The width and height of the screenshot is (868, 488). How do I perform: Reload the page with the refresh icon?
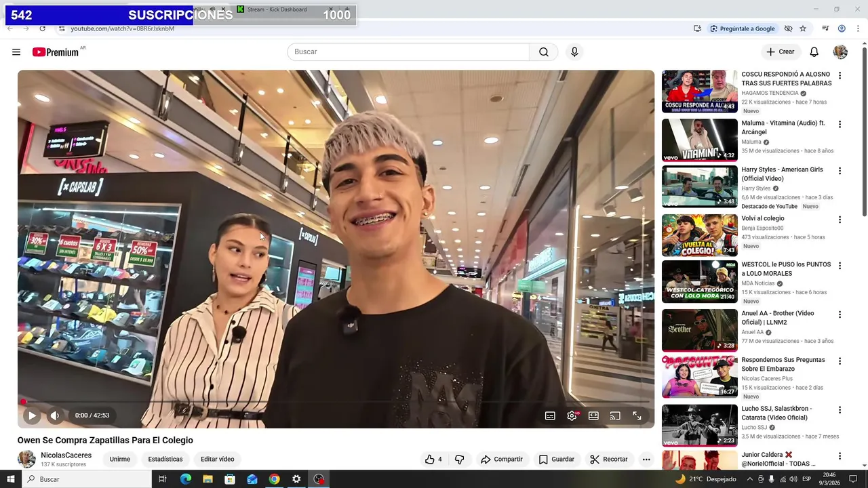click(x=42, y=28)
